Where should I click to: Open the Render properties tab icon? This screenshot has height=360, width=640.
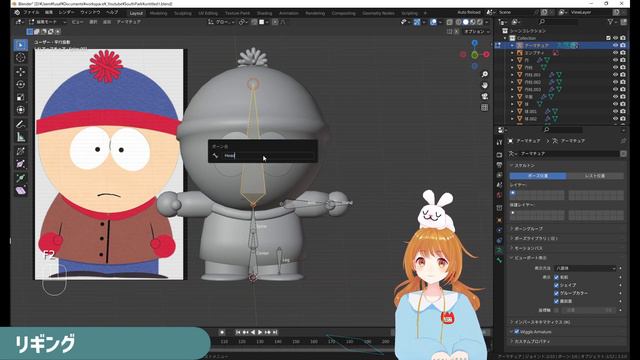499,155
